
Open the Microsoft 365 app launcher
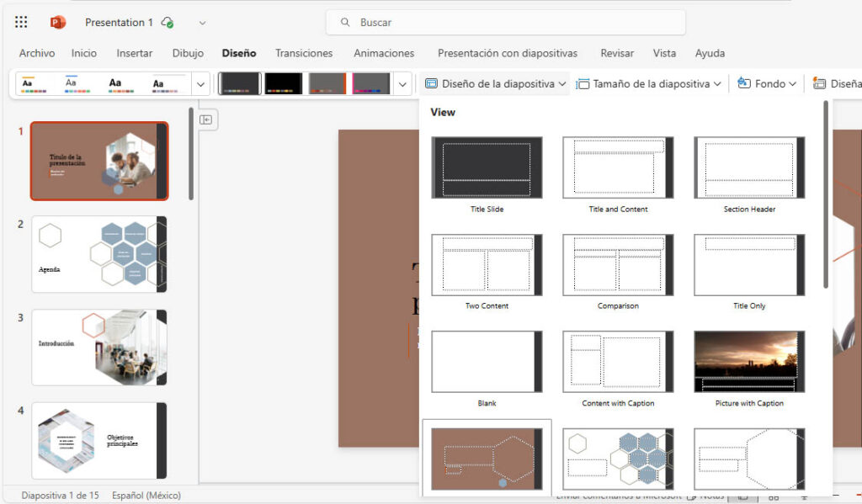coord(20,22)
